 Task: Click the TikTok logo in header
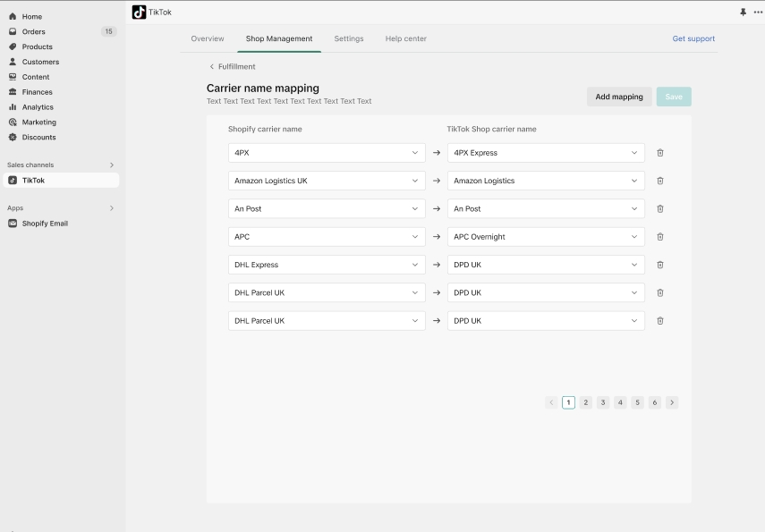(139, 13)
